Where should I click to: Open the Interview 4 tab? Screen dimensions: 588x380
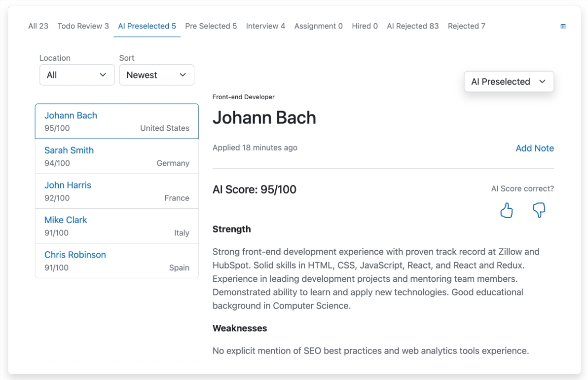click(x=265, y=26)
